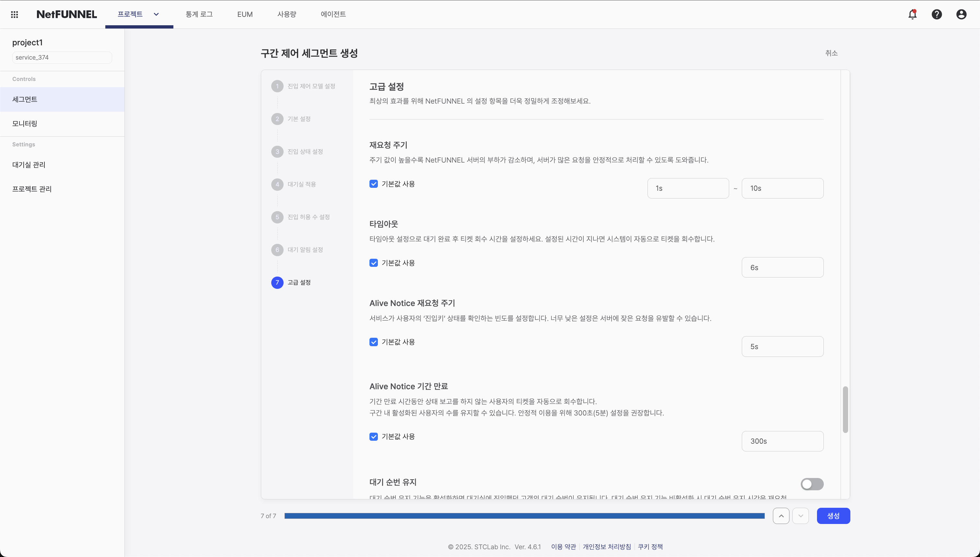This screenshot has width=980, height=557.
Task: Click the help question mark icon
Action: pos(937,15)
